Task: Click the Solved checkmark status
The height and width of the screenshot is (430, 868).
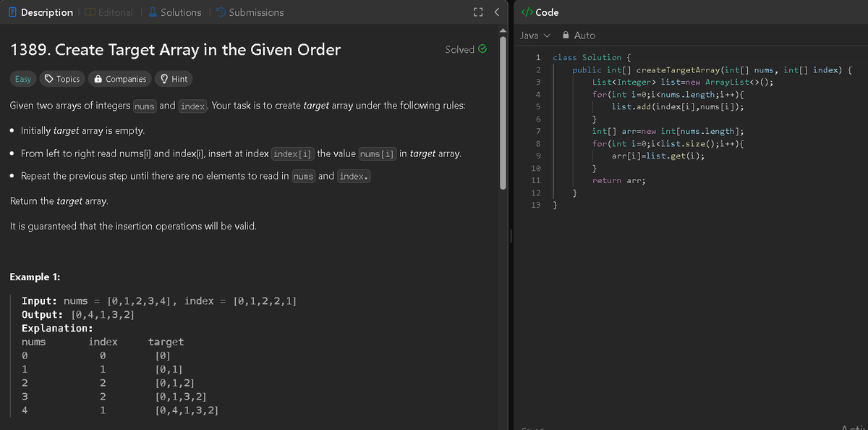Action: [x=466, y=49]
